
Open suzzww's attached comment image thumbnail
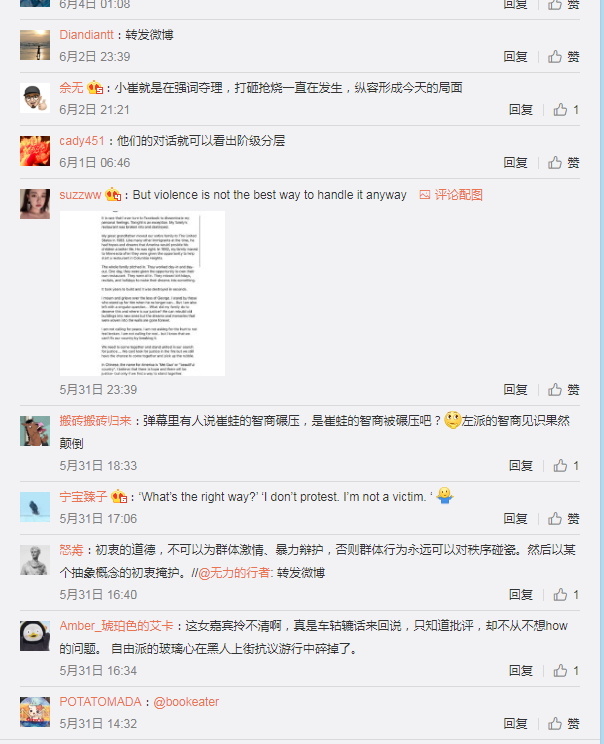(x=142, y=293)
